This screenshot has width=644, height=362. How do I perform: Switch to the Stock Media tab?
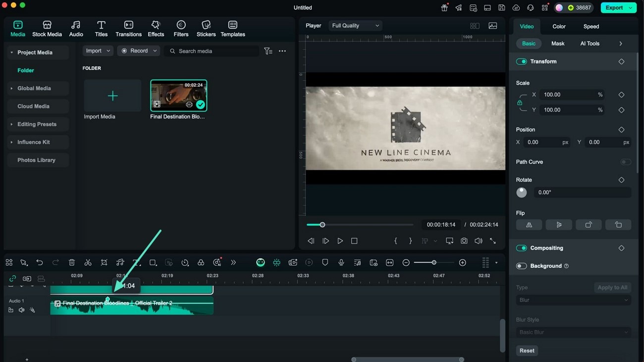[47, 29]
